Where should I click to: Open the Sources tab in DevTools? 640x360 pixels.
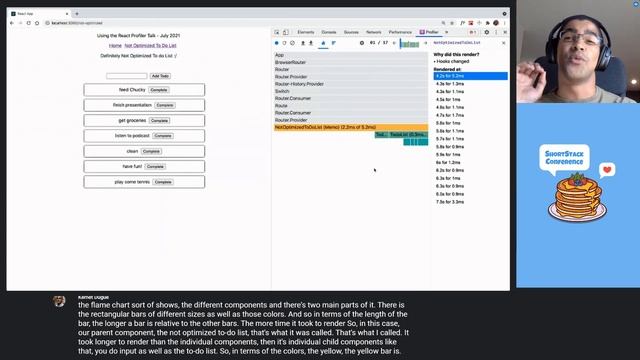[x=351, y=32]
